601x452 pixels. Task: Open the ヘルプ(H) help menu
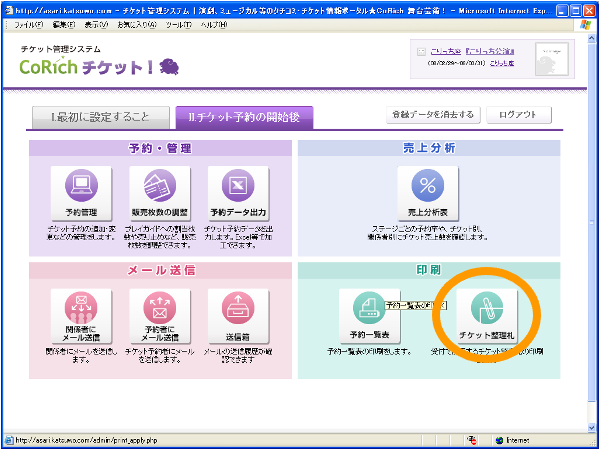coord(213,23)
